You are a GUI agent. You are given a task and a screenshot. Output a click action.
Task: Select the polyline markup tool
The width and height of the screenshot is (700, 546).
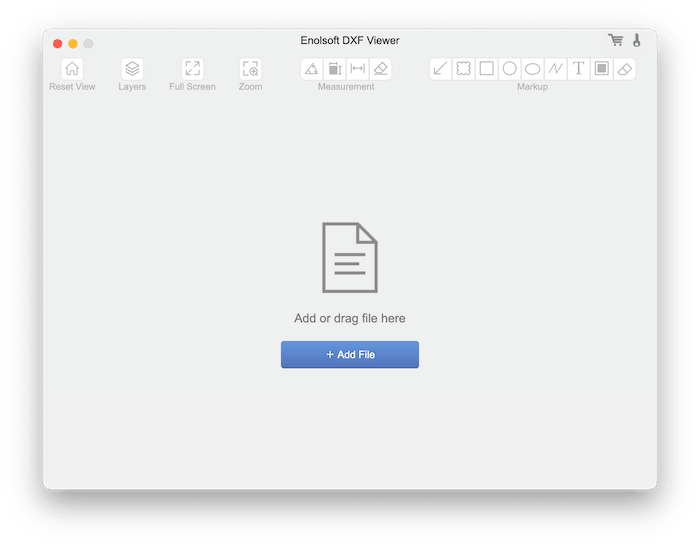tap(556, 69)
